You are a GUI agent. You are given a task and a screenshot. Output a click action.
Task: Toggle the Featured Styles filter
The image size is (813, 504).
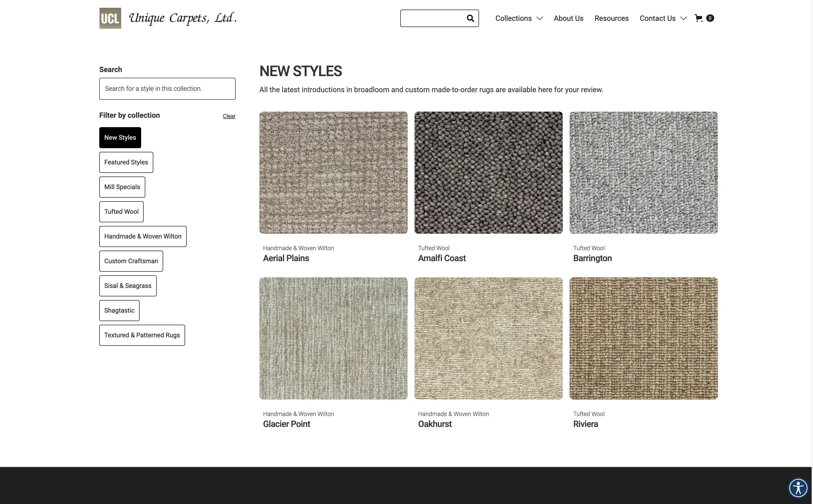(x=126, y=162)
